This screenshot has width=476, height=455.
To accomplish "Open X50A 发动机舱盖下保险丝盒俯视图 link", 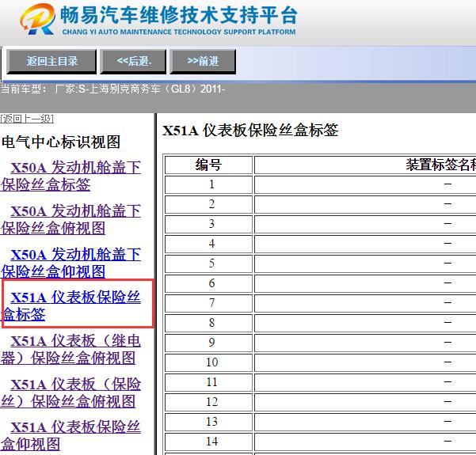I will (x=70, y=219).
